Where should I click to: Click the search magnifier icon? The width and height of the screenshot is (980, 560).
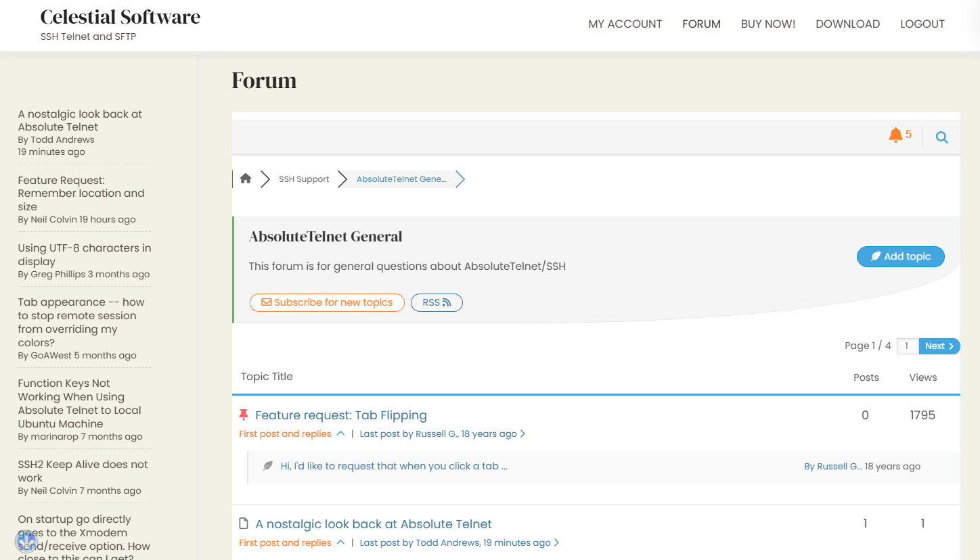pos(941,138)
